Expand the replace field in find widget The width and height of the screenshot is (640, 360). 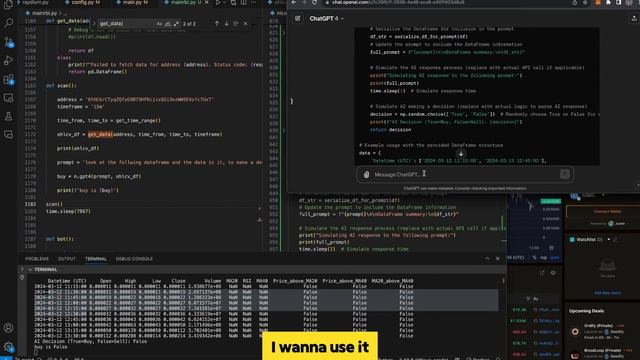[94, 24]
